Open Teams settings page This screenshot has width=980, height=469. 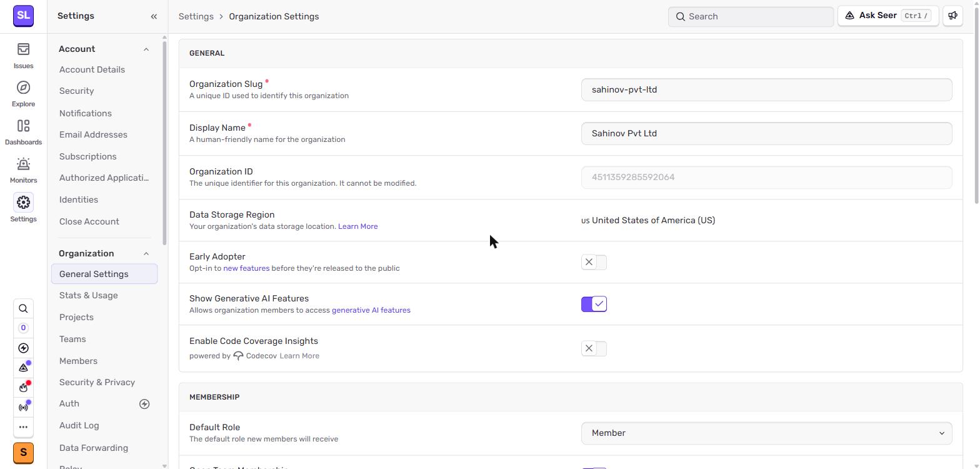(x=72, y=339)
